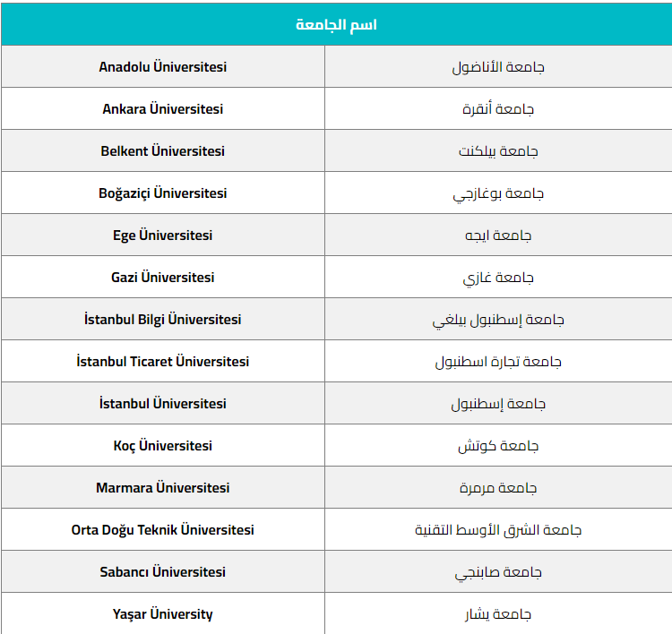Click Arabic name جامعة الشرق الأوسط التقنية

tap(498, 530)
